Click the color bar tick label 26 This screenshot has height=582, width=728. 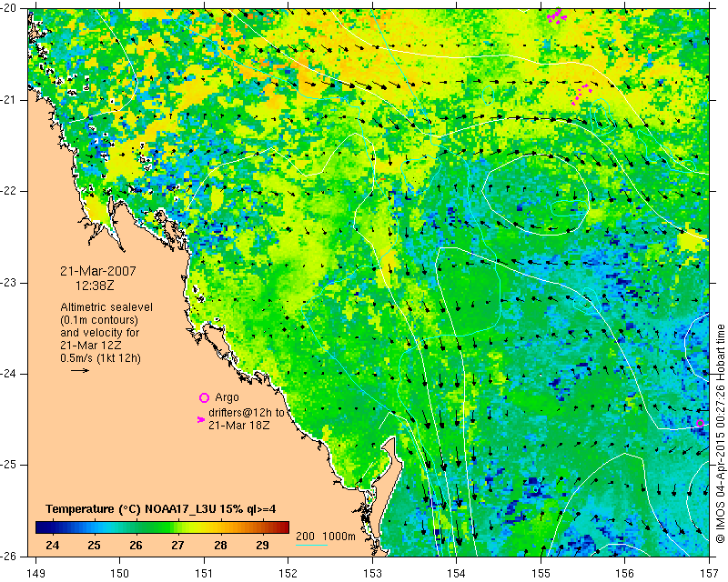[136, 546]
